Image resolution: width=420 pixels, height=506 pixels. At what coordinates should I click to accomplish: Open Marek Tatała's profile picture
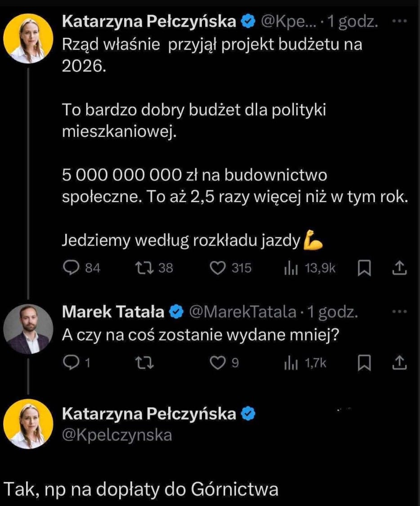tap(28, 329)
